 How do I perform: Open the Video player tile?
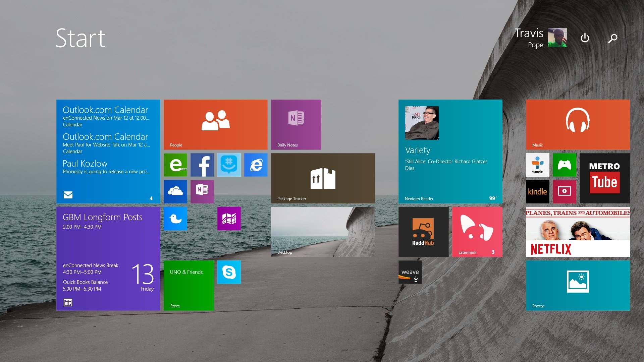click(x=564, y=191)
